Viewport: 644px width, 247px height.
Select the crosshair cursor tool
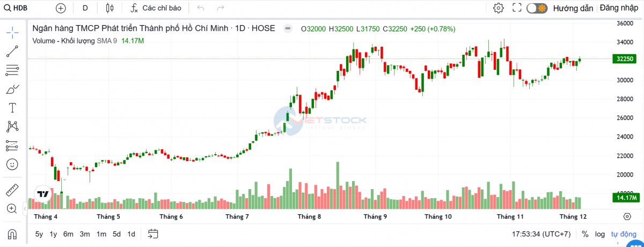[12, 32]
